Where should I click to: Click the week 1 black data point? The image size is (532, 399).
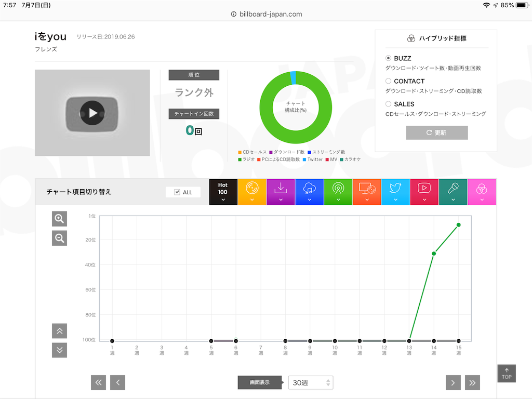(112, 341)
